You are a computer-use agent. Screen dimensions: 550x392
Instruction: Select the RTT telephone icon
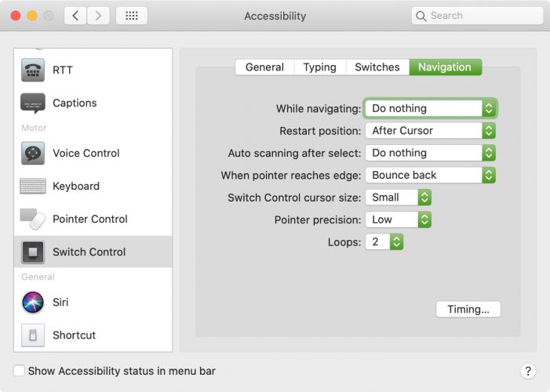coord(33,70)
